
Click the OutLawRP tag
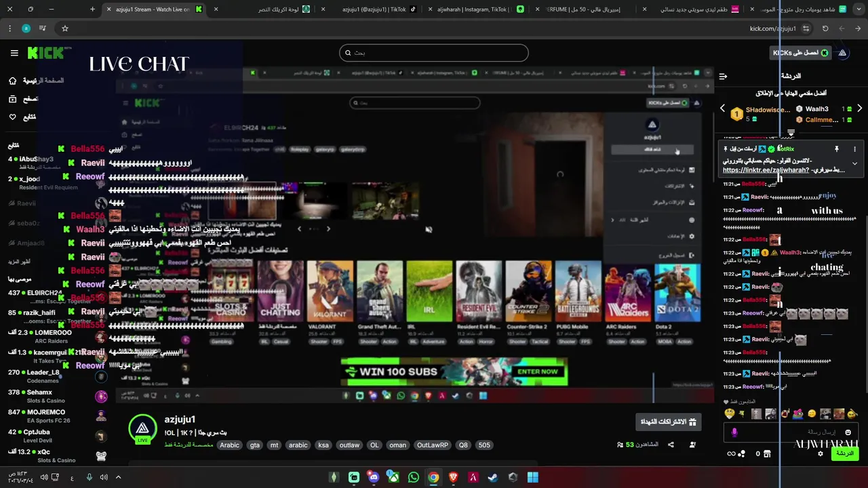pos(433,445)
